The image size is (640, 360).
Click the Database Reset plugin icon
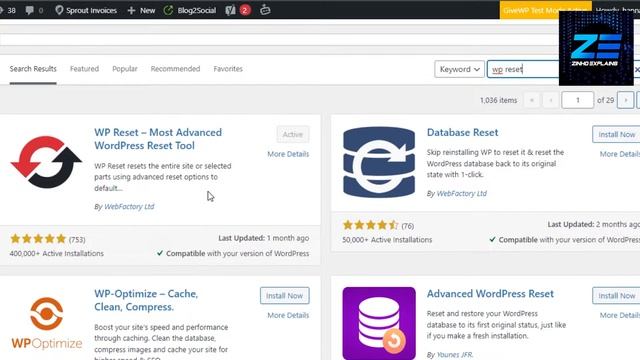click(x=379, y=162)
